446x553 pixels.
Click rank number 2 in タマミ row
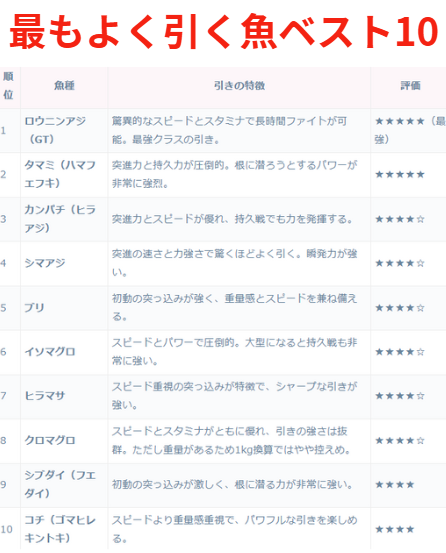(3, 175)
